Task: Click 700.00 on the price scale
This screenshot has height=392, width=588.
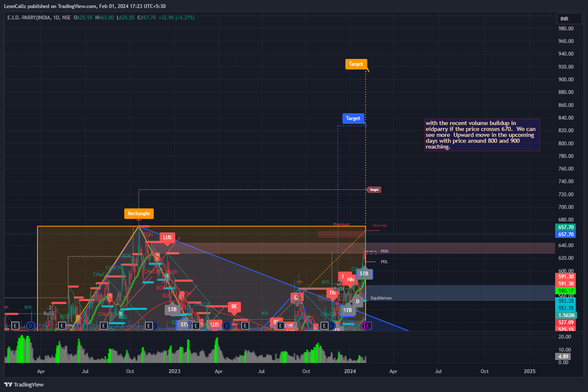Action: [x=566, y=207]
